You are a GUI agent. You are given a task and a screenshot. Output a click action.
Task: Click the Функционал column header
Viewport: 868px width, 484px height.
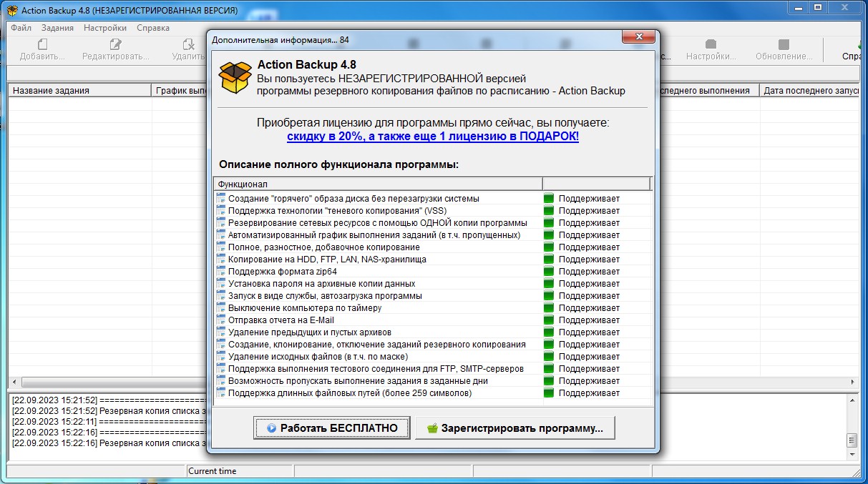click(x=378, y=184)
